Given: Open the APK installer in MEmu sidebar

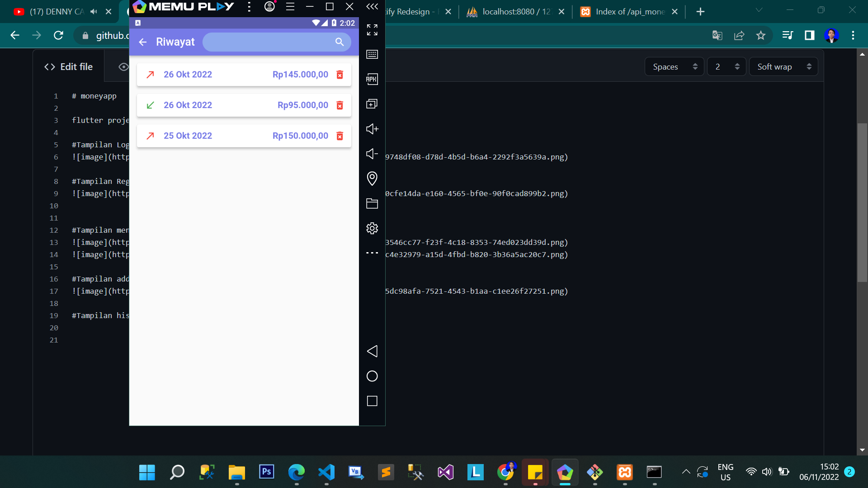Looking at the screenshot, I should point(372,79).
